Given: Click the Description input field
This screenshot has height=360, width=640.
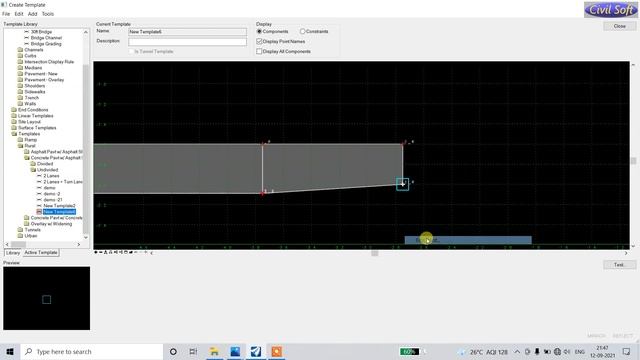Looking at the screenshot, I should pyautogui.click(x=187, y=42).
